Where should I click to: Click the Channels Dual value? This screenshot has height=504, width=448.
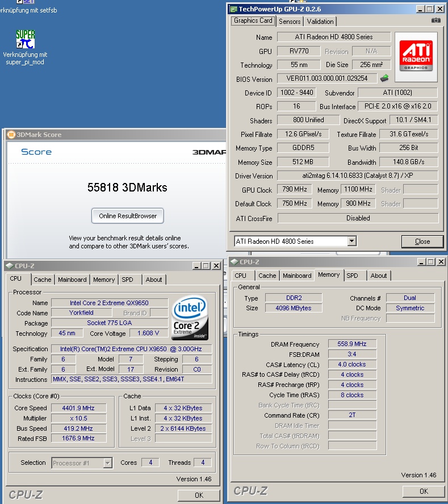(x=410, y=298)
